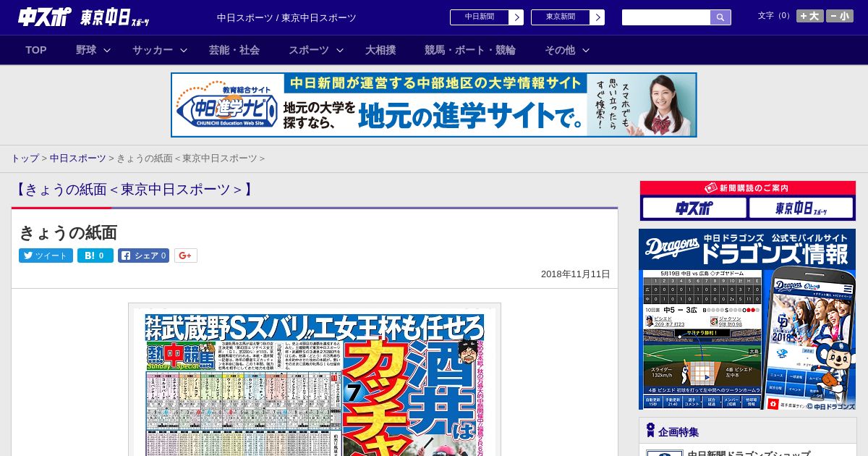Open the 東京新聞 link button

point(567,17)
